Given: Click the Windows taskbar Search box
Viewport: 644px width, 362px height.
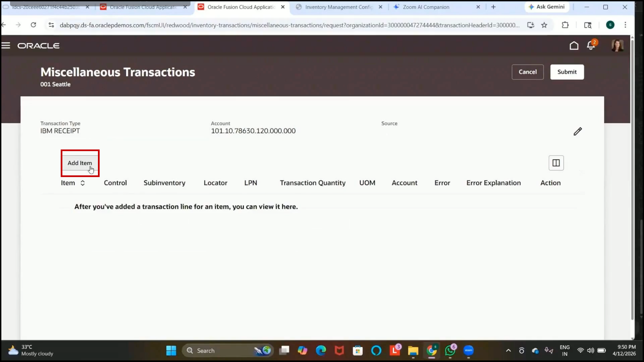Looking at the screenshot, I should pos(227,351).
